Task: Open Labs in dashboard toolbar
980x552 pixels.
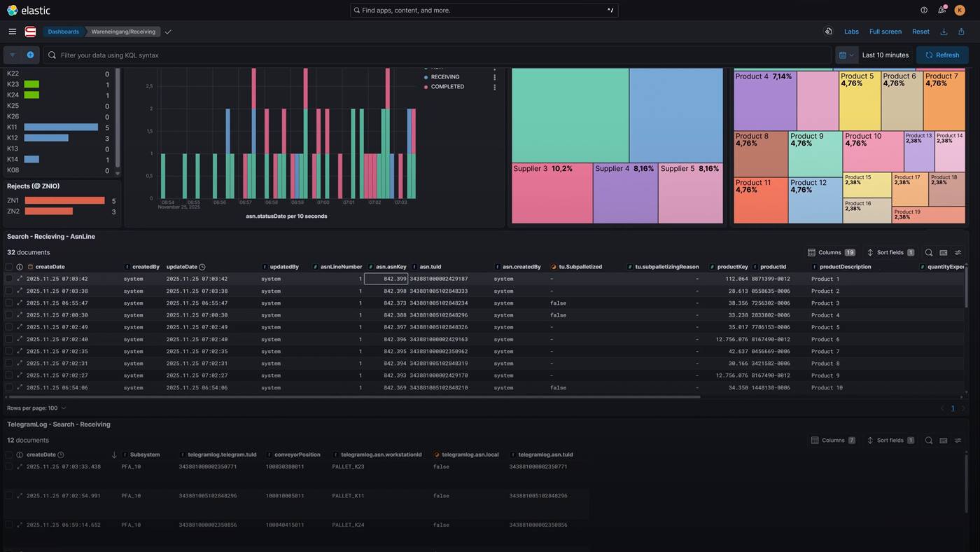Action: point(851,32)
